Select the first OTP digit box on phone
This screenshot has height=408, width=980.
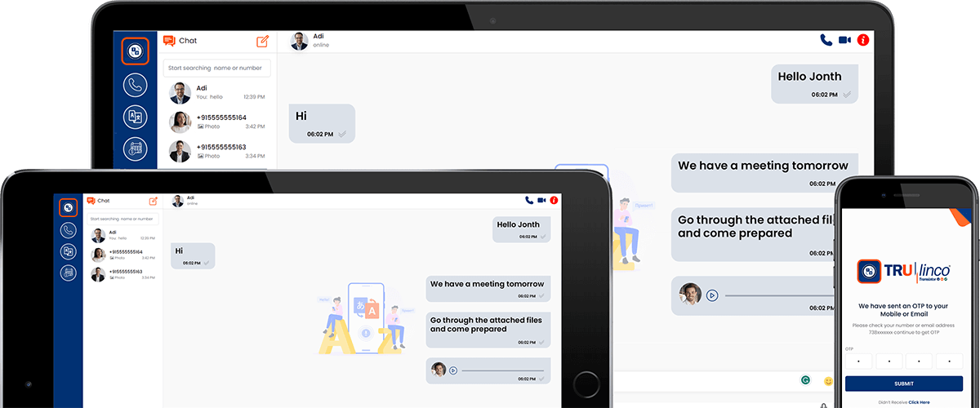(858, 361)
